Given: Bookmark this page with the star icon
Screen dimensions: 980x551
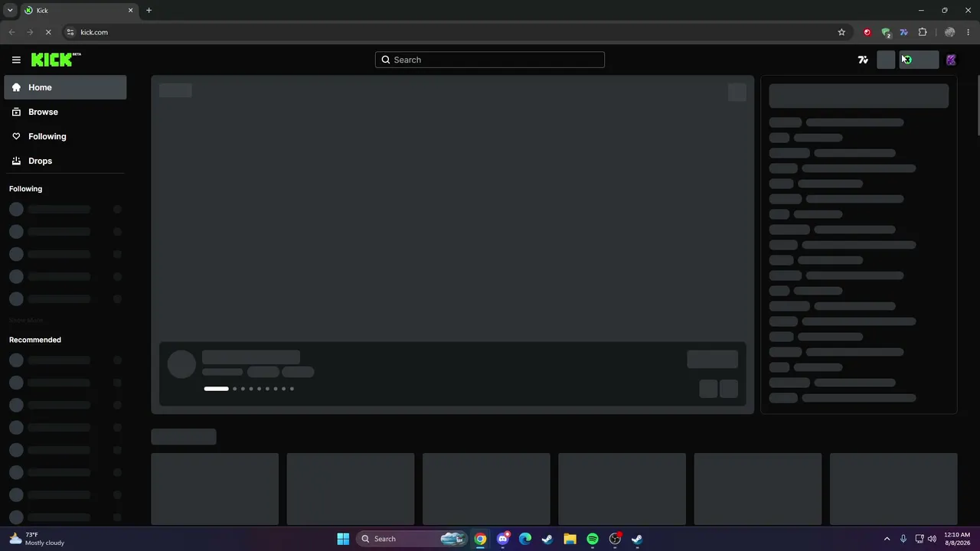Looking at the screenshot, I should point(841,32).
